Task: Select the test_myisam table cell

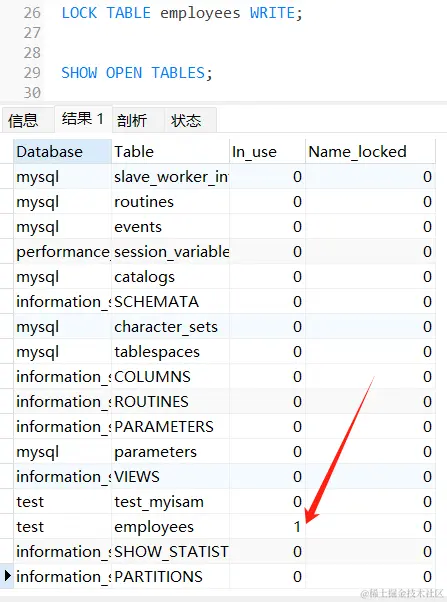Action: (x=171, y=501)
